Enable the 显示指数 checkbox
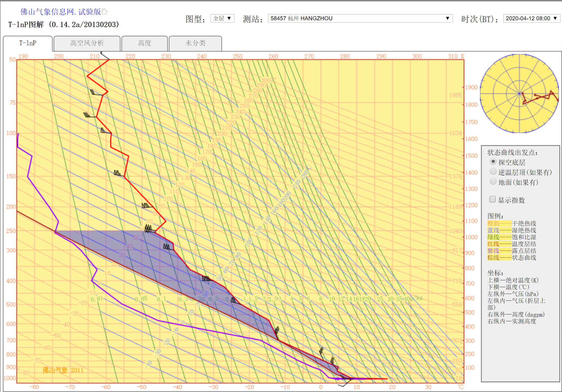The height and width of the screenshot is (392, 562). tap(493, 199)
